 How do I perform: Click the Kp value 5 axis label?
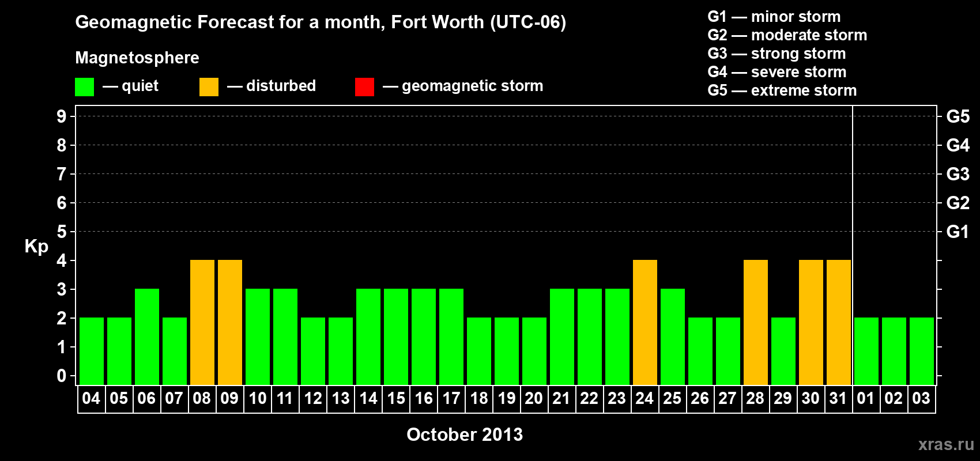(x=62, y=232)
